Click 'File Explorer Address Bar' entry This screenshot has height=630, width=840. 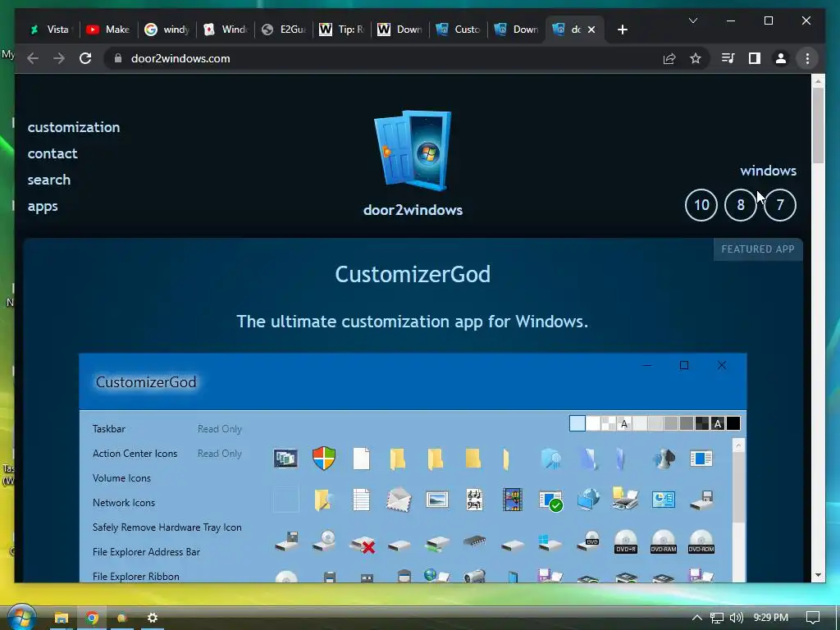tap(146, 552)
